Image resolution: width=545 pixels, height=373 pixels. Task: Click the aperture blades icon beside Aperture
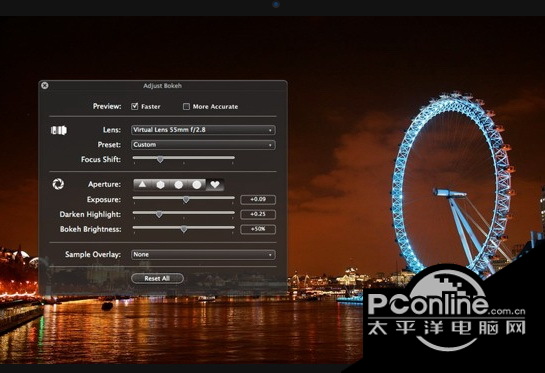58,184
